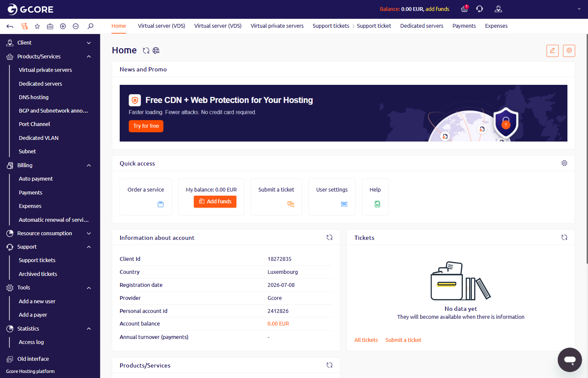Collapse the Billing menu section

click(x=50, y=165)
